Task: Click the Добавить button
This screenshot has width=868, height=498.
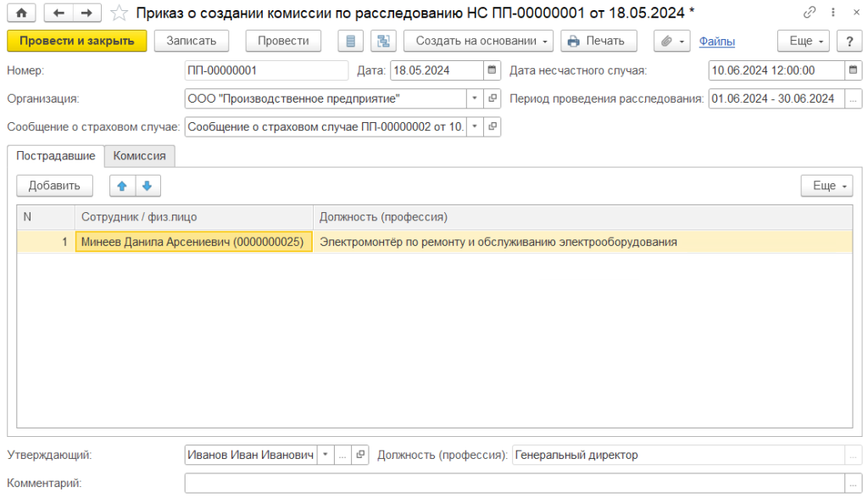Action: [54, 186]
